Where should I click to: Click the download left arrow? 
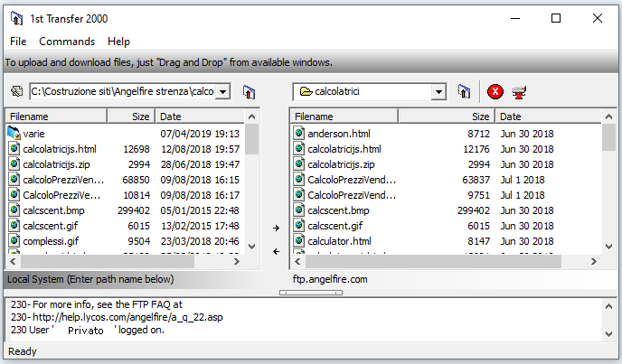(x=276, y=251)
